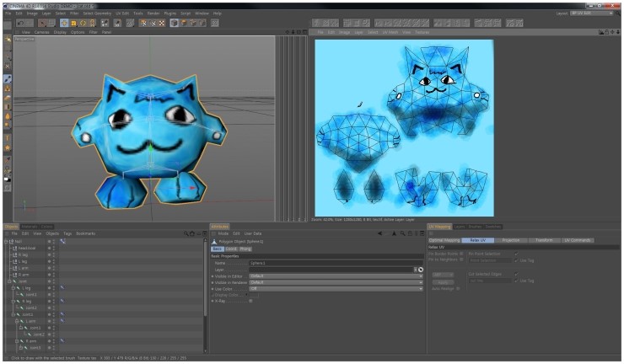Collapse the L arm joint tree node

pos(17,321)
